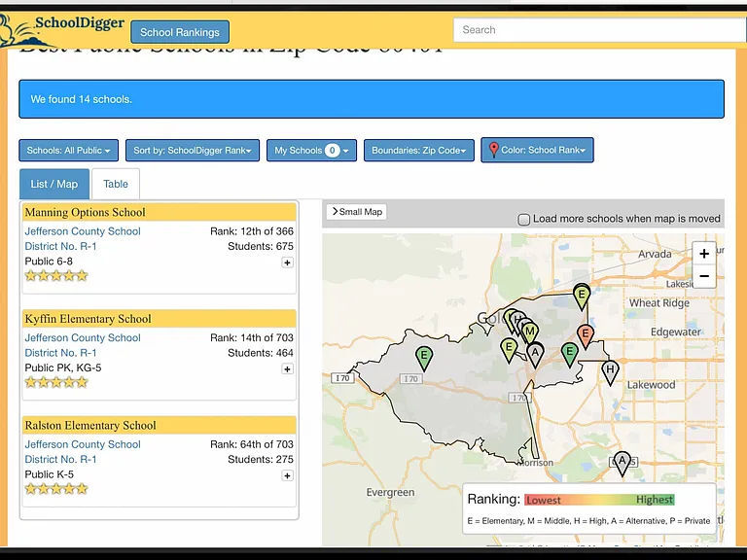The width and height of the screenshot is (747, 560).
Task: Expand Ralston Elementary School details
Action: [x=287, y=475]
